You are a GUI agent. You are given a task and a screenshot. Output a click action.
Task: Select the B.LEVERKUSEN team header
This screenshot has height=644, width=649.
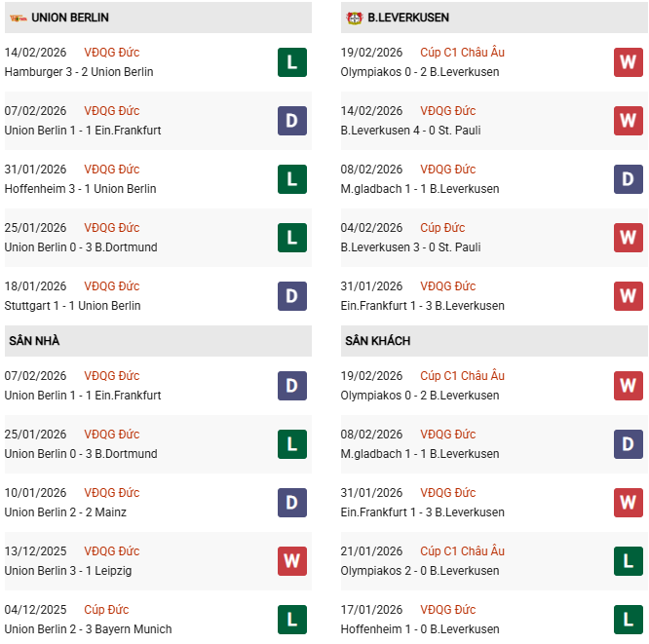point(408,18)
